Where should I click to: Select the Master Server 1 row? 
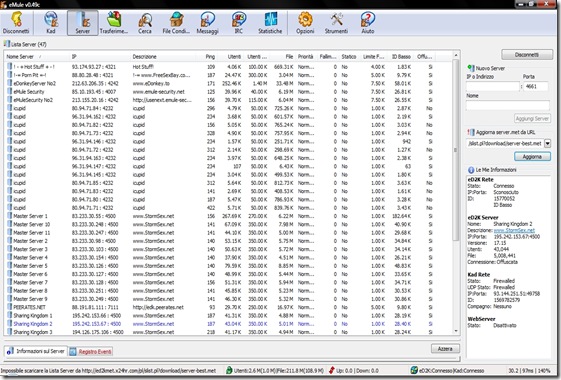[229, 216]
